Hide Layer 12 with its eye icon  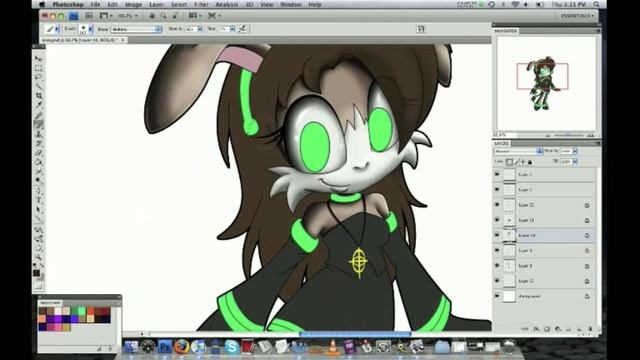pyautogui.click(x=497, y=204)
